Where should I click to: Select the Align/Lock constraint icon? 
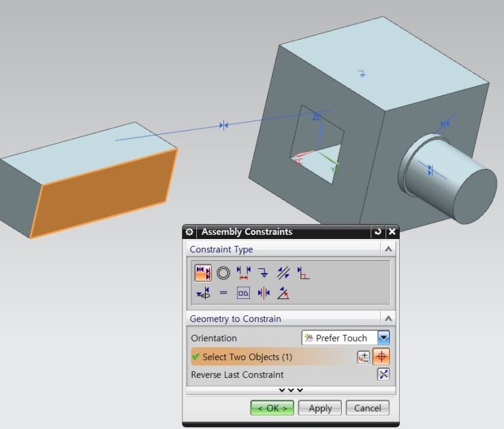coord(203,293)
